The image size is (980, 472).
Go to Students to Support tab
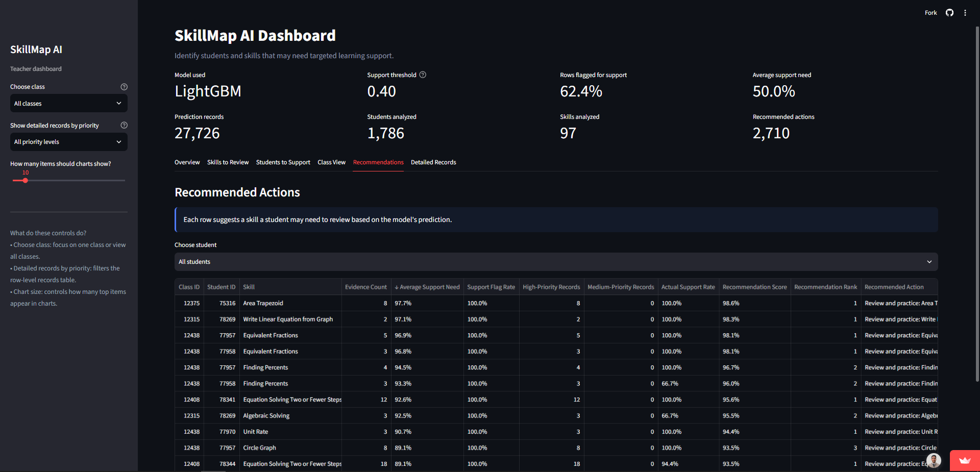coord(283,162)
